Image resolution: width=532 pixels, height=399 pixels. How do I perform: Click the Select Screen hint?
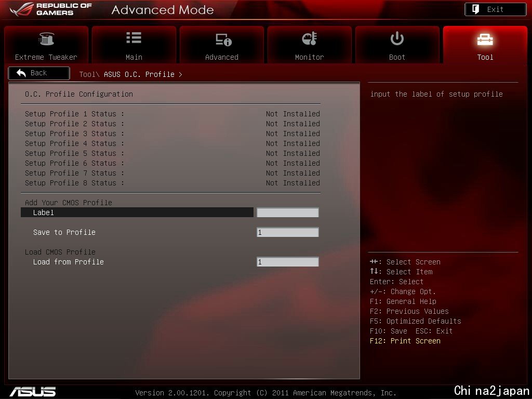click(405, 262)
